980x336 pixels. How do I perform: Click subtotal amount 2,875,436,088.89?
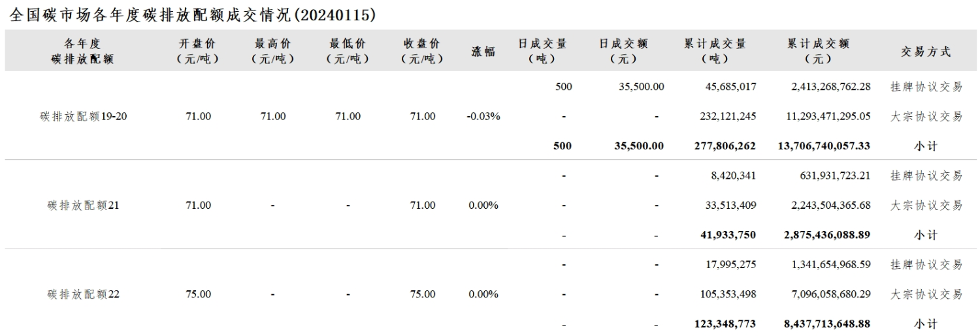click(x=828, y=235)
